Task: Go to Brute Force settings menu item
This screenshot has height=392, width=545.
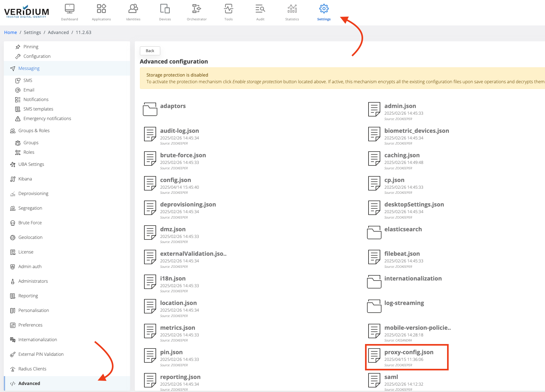Action: pyautogui.click(x=30, y=223)
